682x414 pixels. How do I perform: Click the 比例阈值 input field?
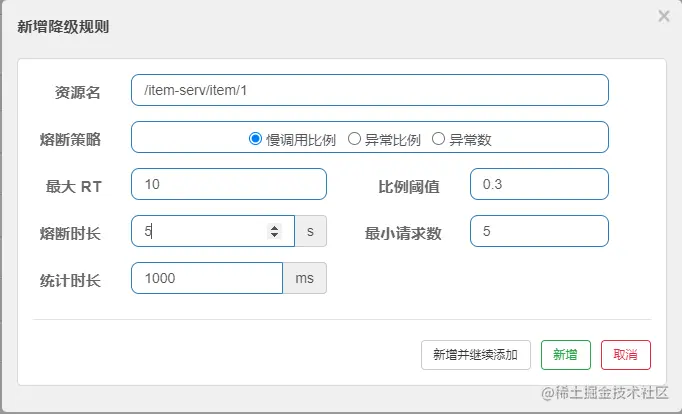pos(539,184)
